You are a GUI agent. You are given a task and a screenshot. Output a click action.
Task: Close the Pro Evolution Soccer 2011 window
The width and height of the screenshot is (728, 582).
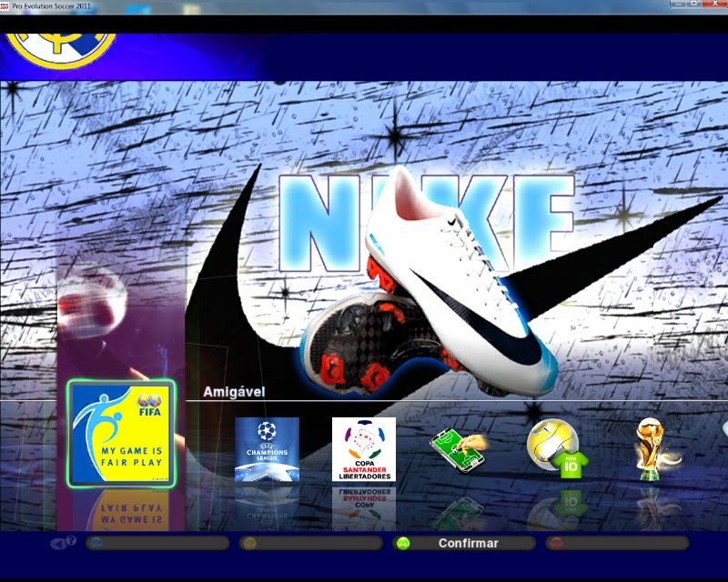(716, 5)
